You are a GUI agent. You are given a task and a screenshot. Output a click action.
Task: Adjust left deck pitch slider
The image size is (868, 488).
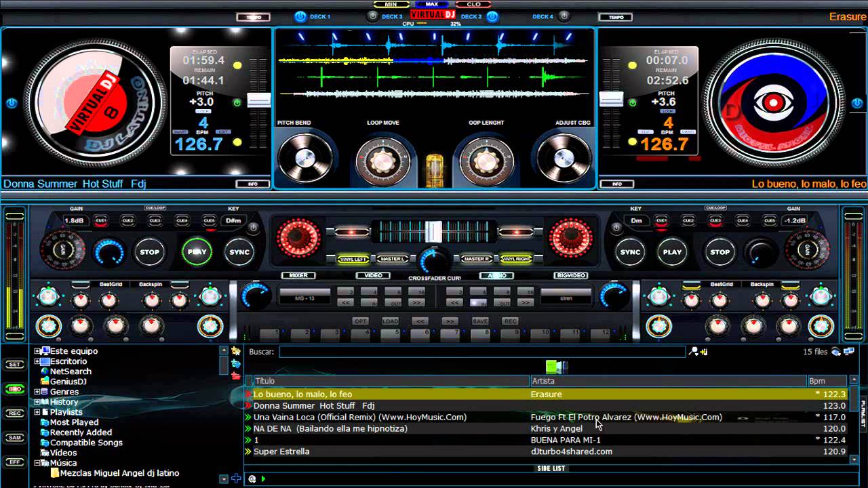click(258, 100)
